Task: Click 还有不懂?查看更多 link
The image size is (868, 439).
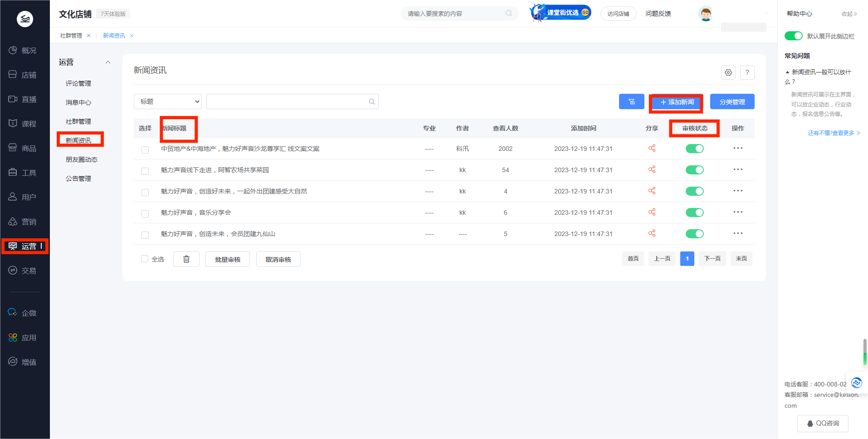Action: 834,133
